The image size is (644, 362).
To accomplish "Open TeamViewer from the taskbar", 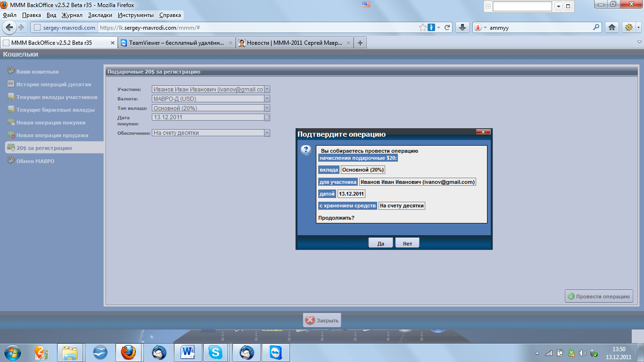I will pos(274,352).
